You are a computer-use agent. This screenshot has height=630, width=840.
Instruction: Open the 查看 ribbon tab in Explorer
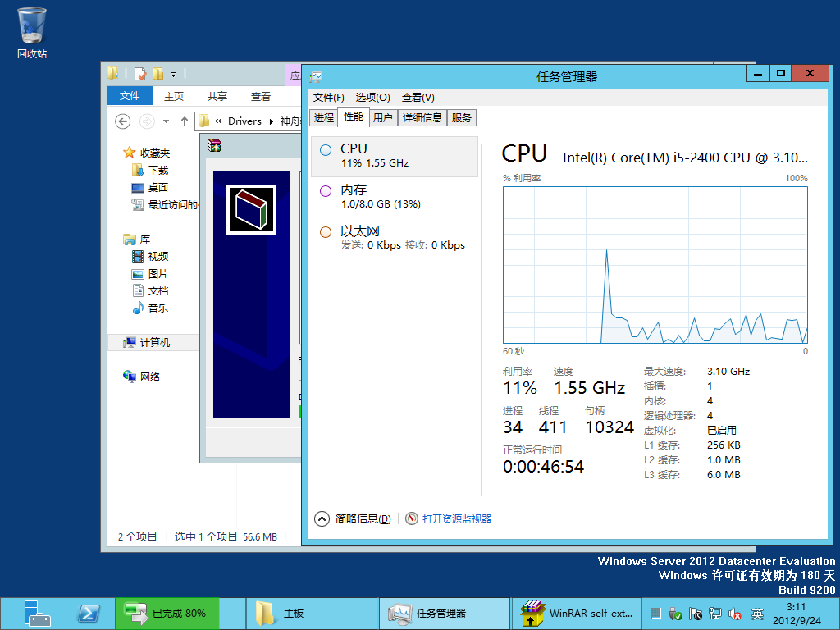tap(261, 97)
